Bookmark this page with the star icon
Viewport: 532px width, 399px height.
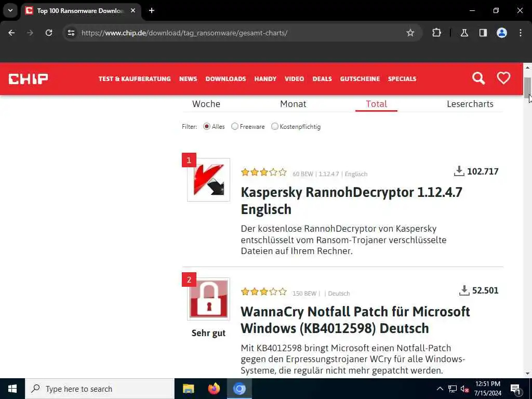410,33
